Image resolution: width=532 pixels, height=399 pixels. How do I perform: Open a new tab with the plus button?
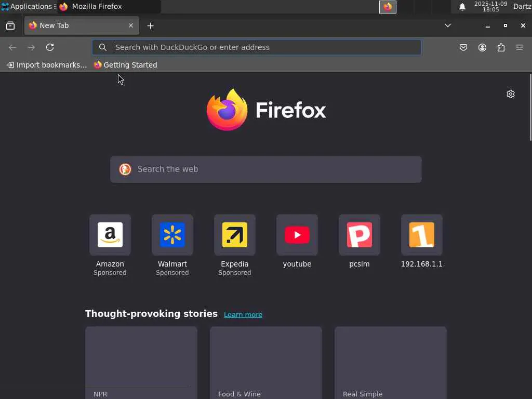[150, 26]
